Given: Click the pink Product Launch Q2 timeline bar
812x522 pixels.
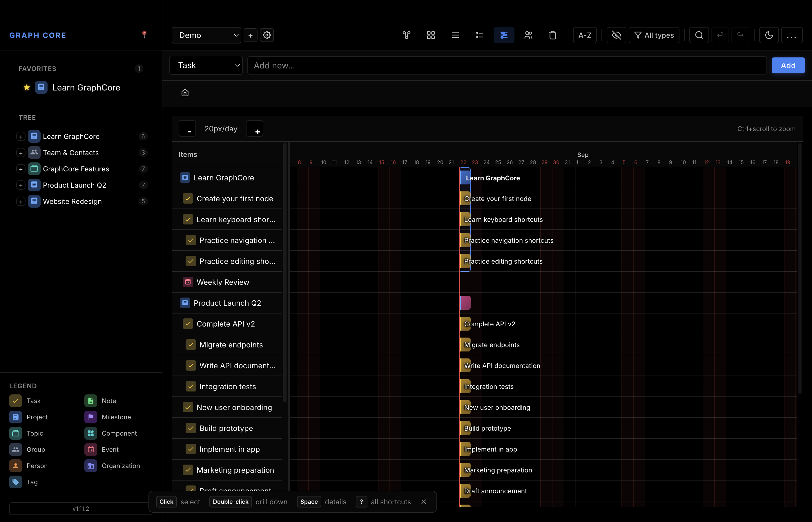Looking at the screenshot, I should (465, 303).
